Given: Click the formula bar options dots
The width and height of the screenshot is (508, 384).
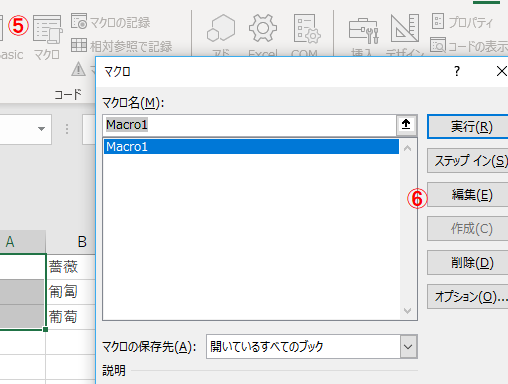Looking at the screenshot, I should [x=67, y=129].
